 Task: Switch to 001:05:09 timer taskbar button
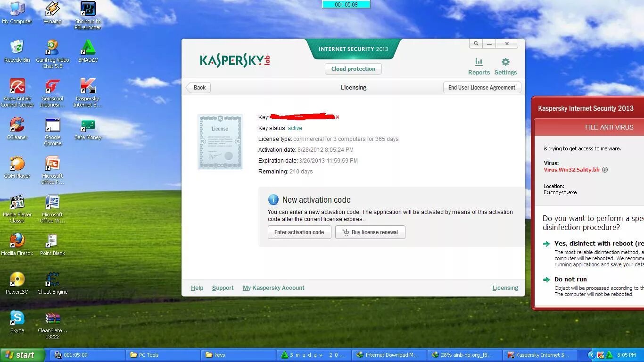87,355
